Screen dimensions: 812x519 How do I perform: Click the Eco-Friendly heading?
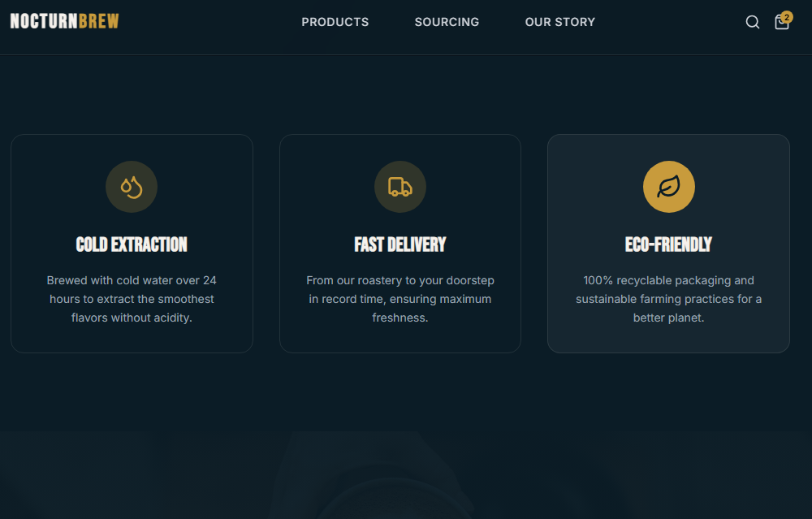tap(668, 244)
